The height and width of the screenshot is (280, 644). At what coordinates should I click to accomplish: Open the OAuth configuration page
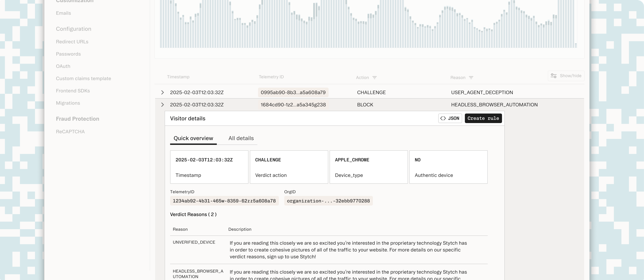(63, 66)
